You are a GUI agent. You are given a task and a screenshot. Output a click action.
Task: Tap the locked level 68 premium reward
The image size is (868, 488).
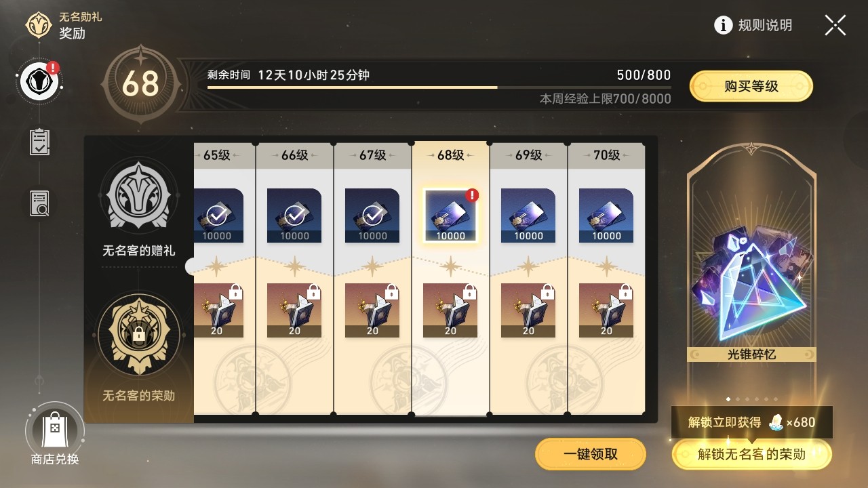450,310
